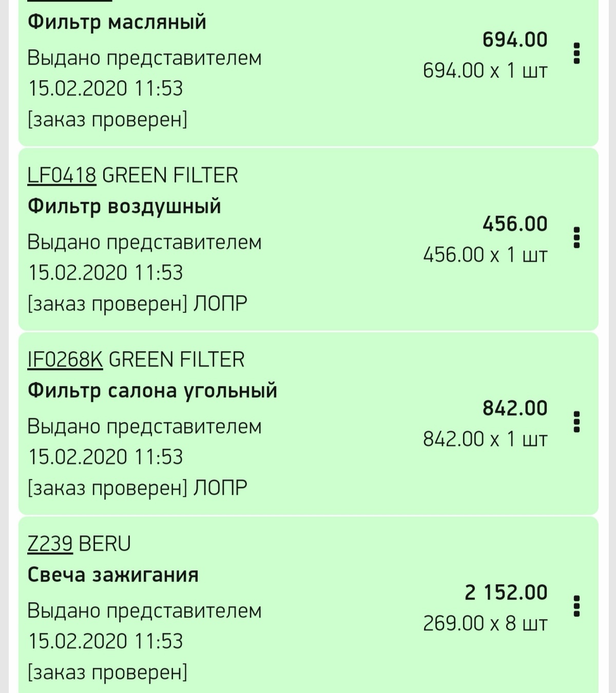
Task: Tap the [заказ проверен] status on Свеча зажигания
Action: (x=107, y=672)
